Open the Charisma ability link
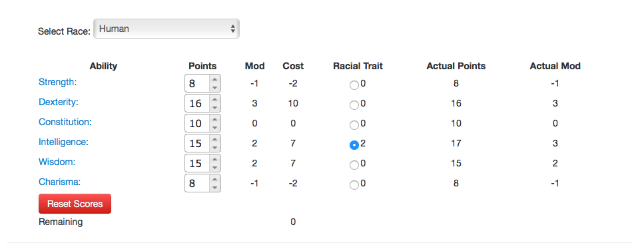 click(x=59, y=182)
